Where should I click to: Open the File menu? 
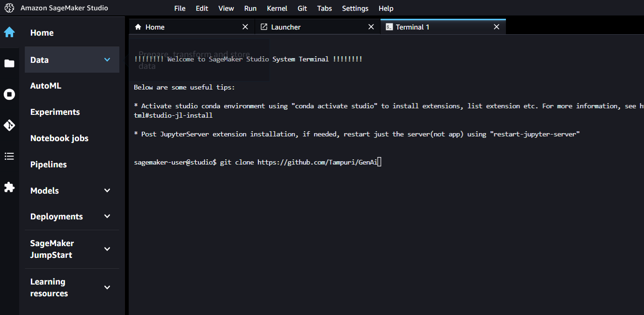[180, 8]
